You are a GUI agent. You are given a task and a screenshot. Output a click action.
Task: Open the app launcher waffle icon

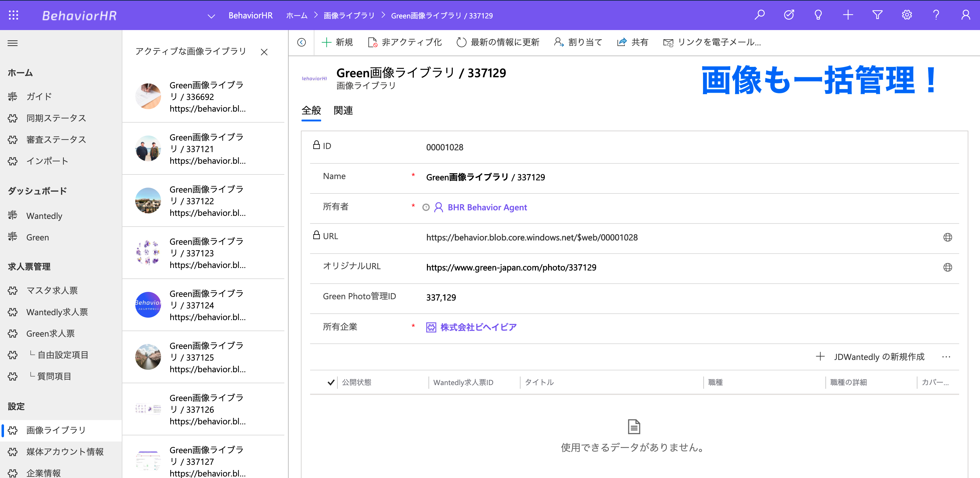click(x=13, y=15)
